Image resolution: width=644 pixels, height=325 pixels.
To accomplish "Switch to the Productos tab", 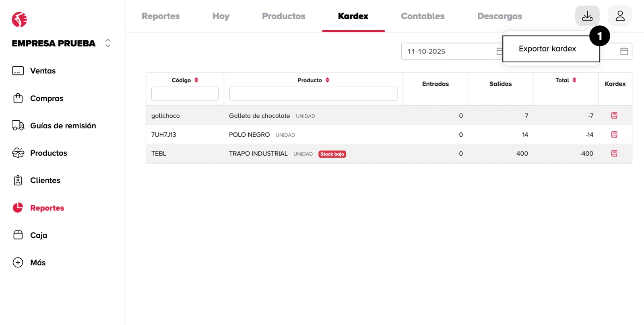I will [x=283, y=16].
